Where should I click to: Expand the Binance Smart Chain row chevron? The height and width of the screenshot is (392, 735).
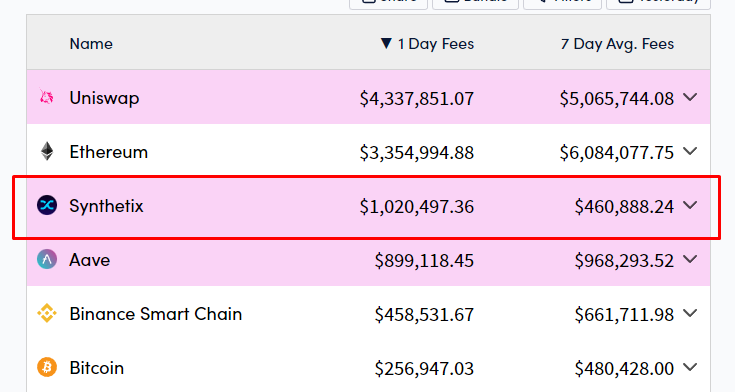(x=690, y=313)
